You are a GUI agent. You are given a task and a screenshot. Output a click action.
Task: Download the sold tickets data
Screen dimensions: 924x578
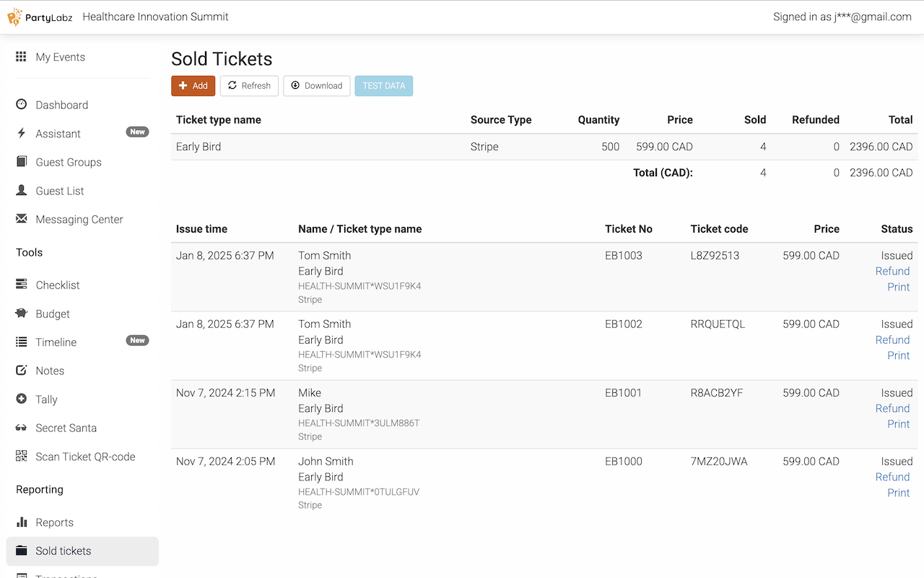316,86
